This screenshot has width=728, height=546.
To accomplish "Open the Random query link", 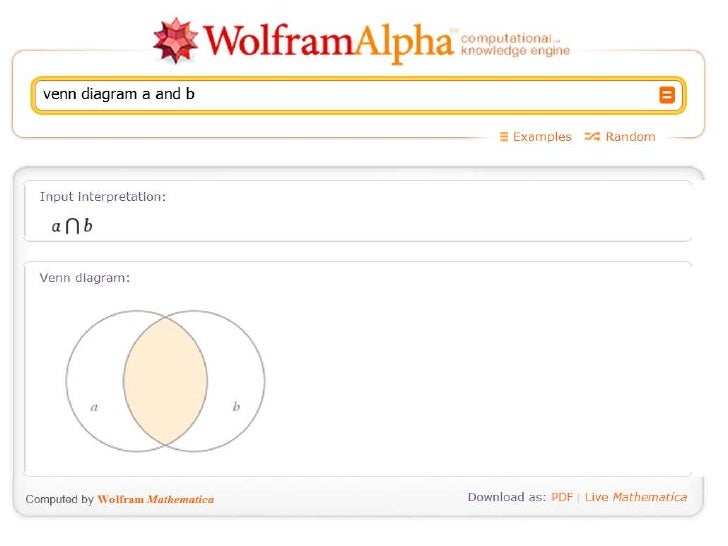I will point(630,137).
